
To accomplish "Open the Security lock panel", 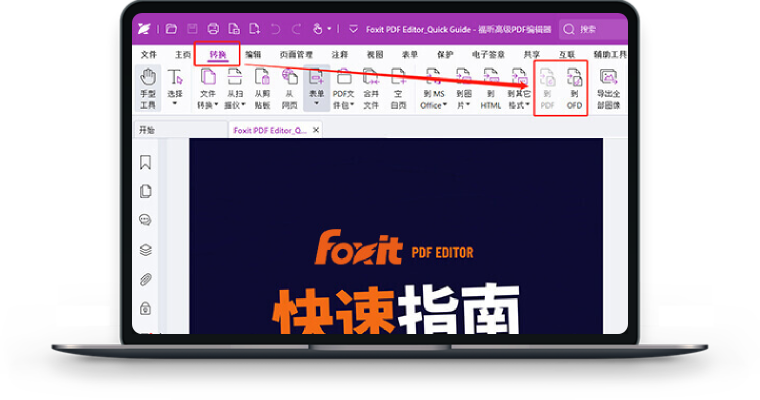I will click(x=146, y=307).
